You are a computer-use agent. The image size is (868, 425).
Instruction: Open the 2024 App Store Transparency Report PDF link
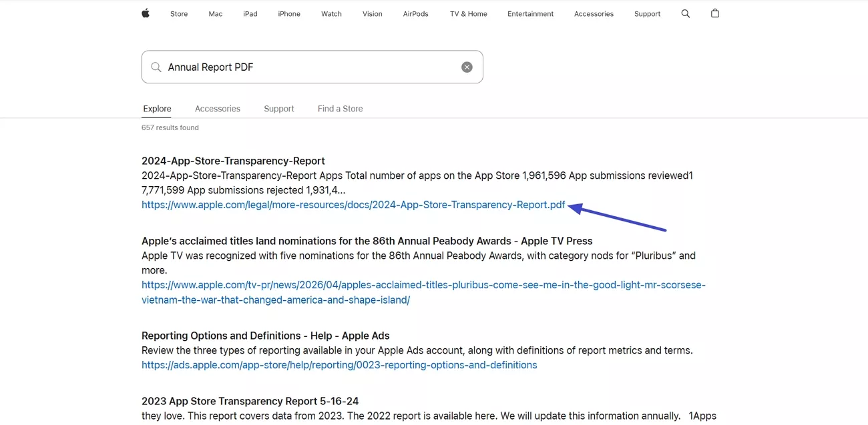coord(353,204)
